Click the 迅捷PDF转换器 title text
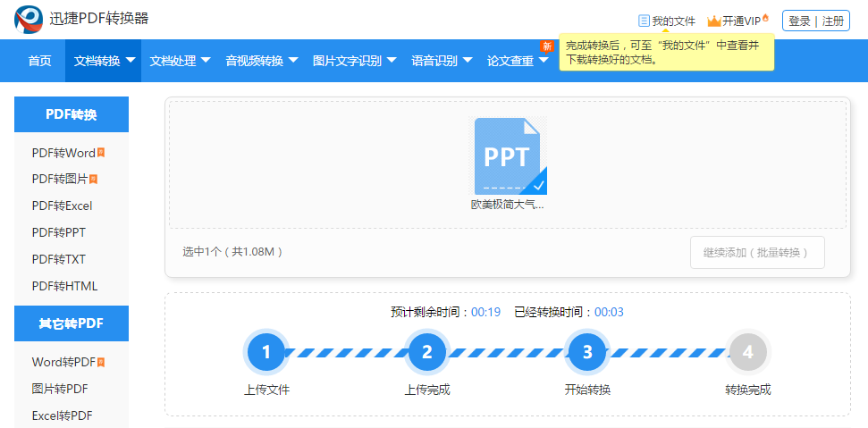 (x=98, y=18)
